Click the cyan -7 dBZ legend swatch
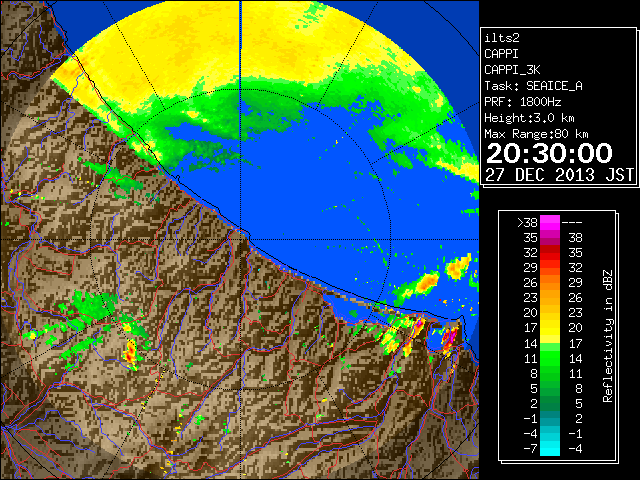The height and width of the screenshot is (480, 640). point(550,448)
